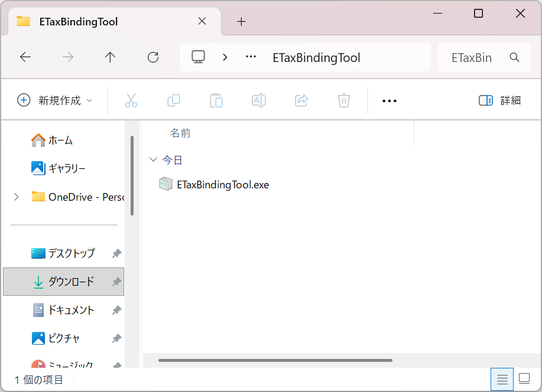Image resolution: width=542 pixels, height=392 pixels.
Task: Switch to large thumbnails view layout
Action: tap(524, 379)
